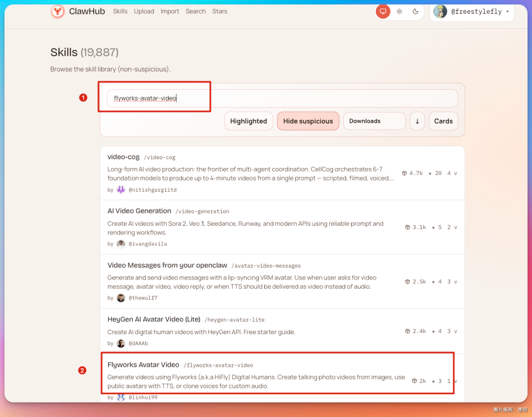Click the @thewulf7 author avatar
Screen dimensions: 532x417
121,298
